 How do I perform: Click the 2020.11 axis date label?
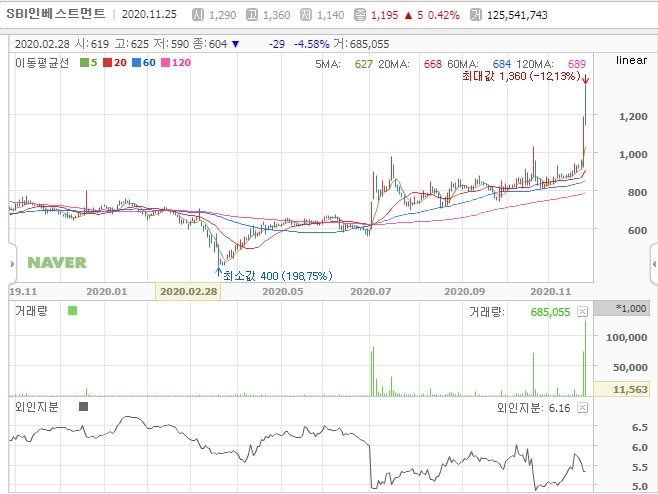point(551,292)
